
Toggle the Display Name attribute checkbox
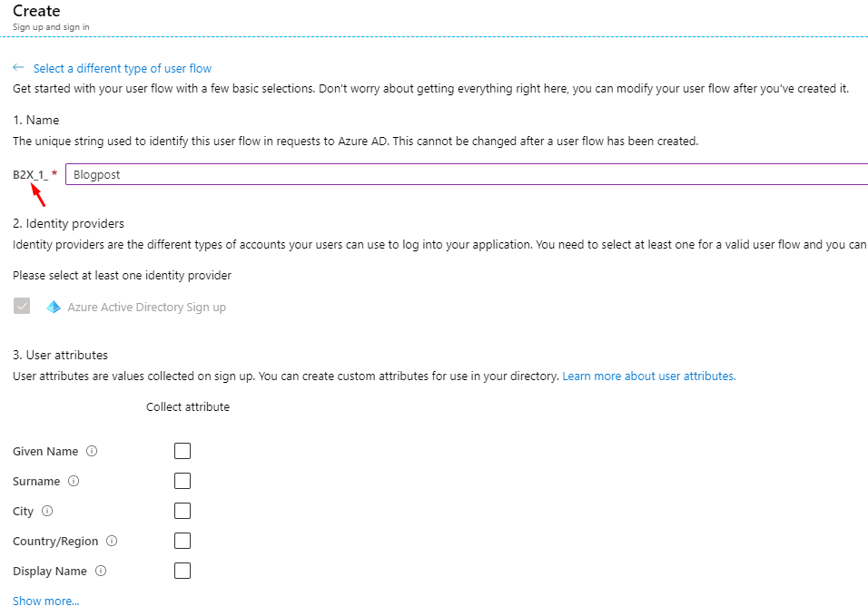tap(182, 572)
